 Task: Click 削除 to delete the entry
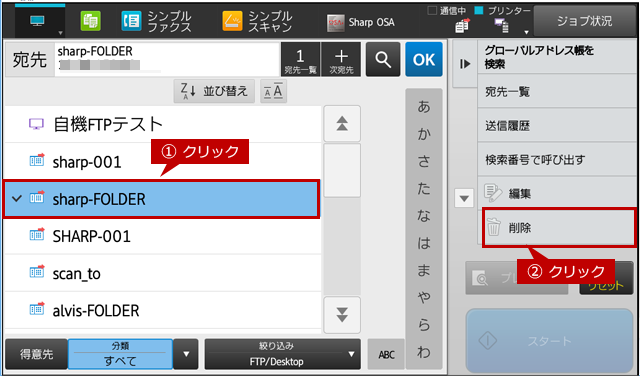559,228
